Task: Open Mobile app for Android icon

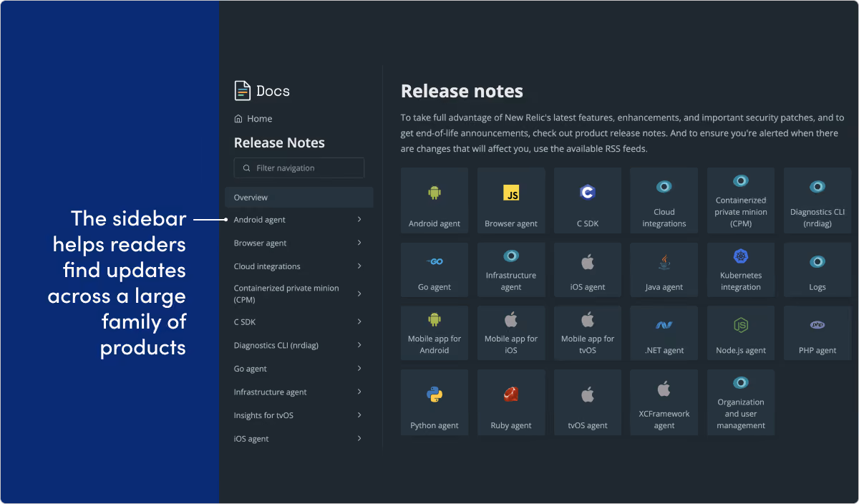Action: pyautogui.click(x=434, y=319)
